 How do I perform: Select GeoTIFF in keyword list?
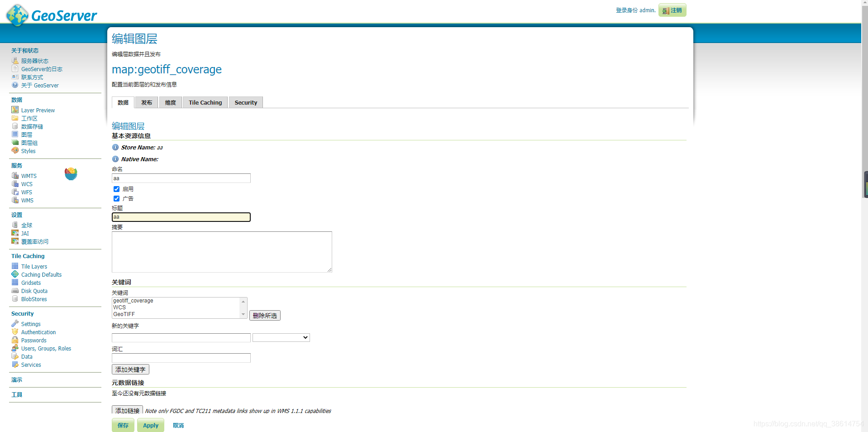124,314
